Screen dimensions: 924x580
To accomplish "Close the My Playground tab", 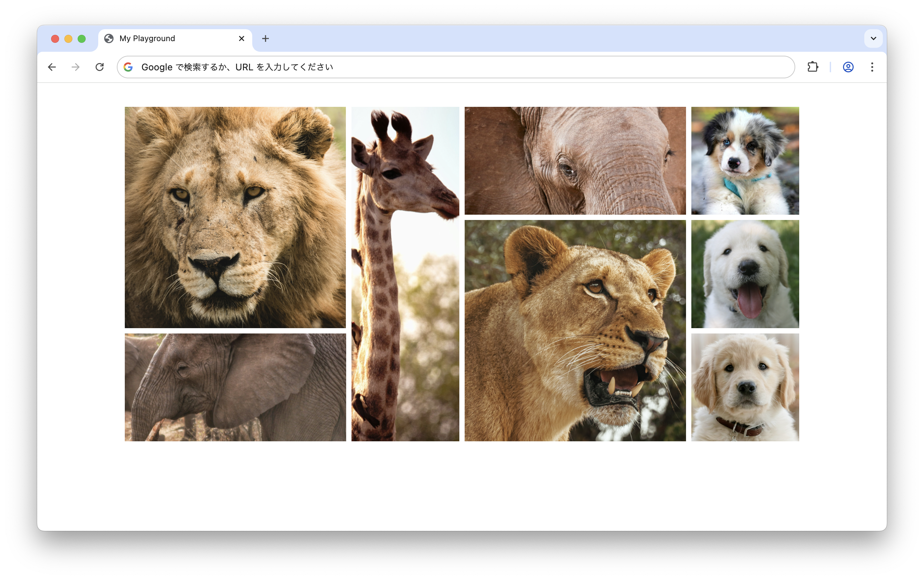I will tap(241, 38).
